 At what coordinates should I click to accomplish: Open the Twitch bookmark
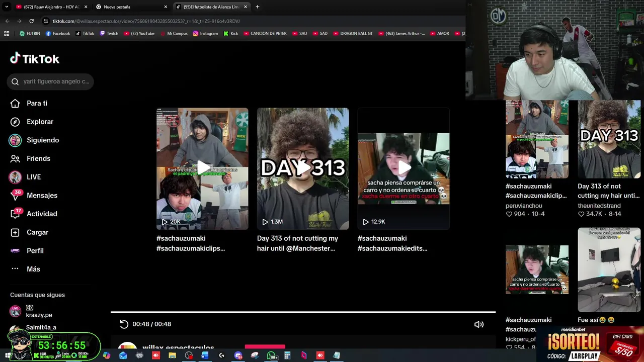pyautogui.click(x=109, y=34)
